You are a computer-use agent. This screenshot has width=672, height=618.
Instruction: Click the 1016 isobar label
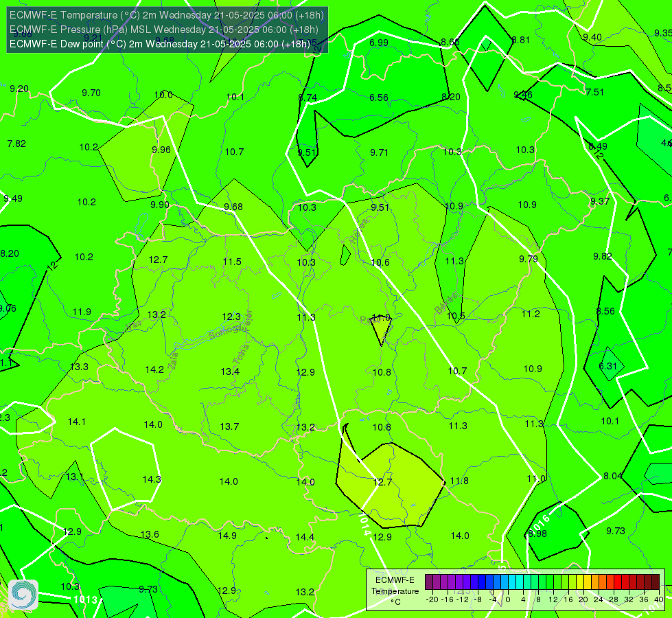coord(539,524)
